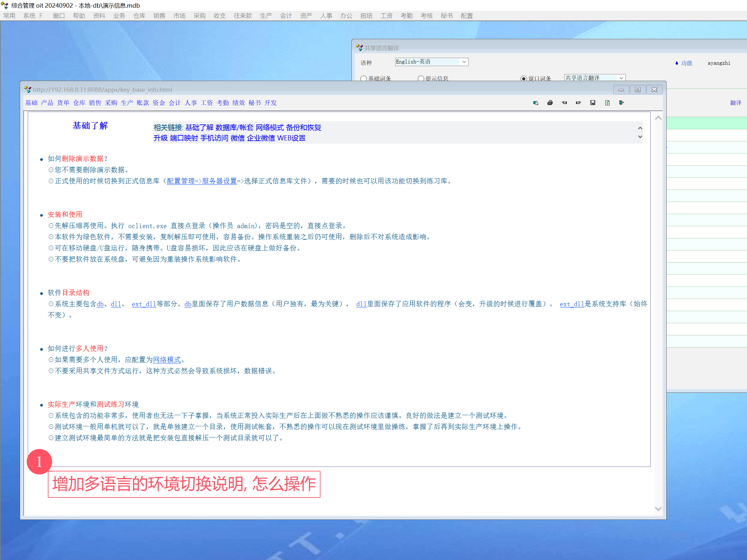Open the 配置 menu in main menu bar

(x=467, y=16)
